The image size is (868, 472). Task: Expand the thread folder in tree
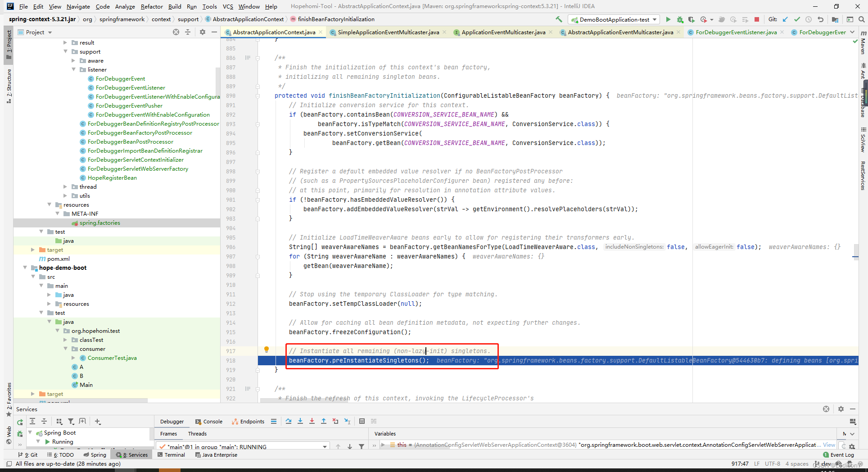point(66,186)
